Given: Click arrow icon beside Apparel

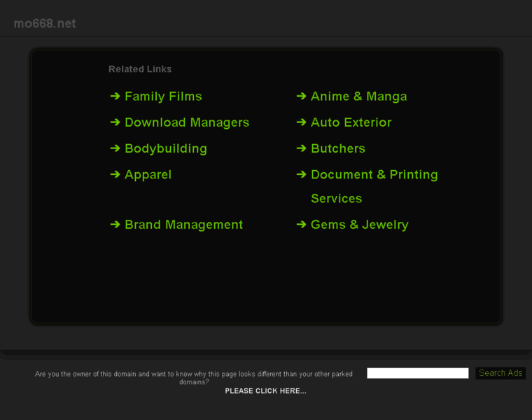Looking at the screenshot, I should tap(115, 174).
